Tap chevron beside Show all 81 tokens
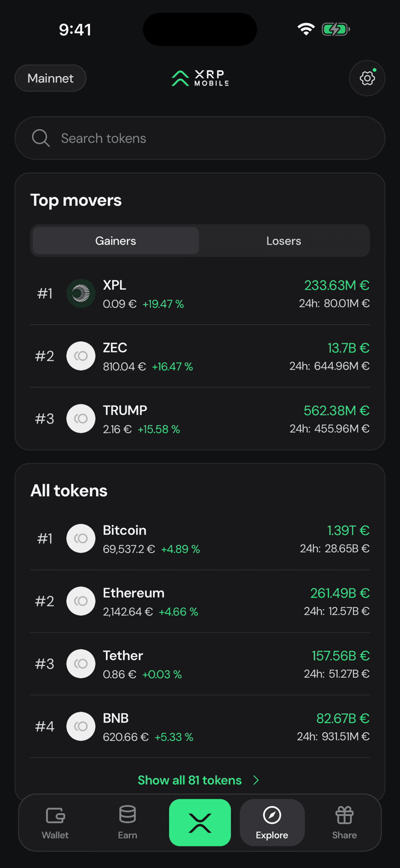The height and width of the screenshot is (868, 400). tap(256, 780)
